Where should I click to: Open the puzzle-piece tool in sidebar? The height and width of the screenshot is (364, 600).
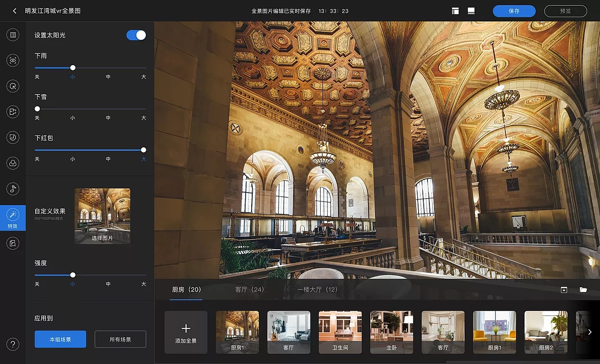pos(13,111)
